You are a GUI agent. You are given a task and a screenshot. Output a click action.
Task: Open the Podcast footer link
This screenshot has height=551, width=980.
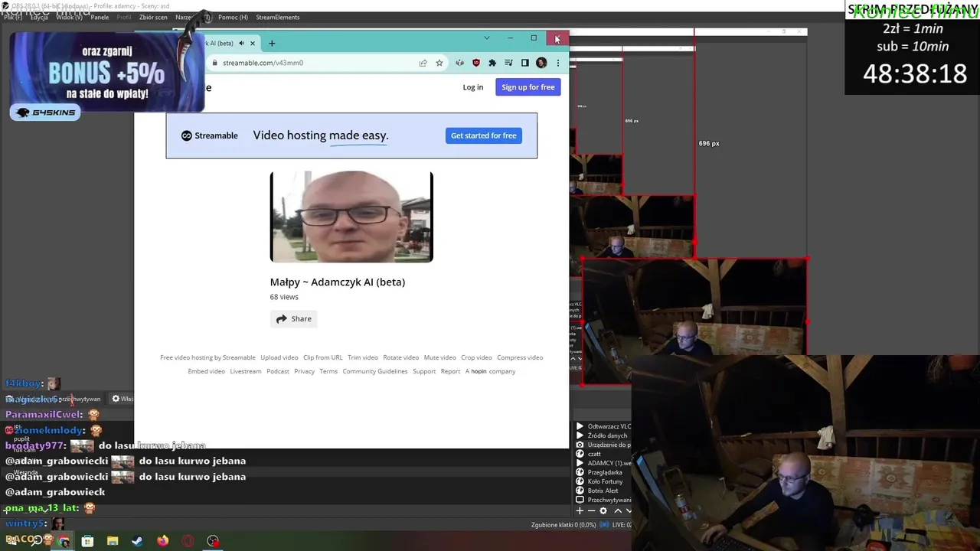[278, 371]
